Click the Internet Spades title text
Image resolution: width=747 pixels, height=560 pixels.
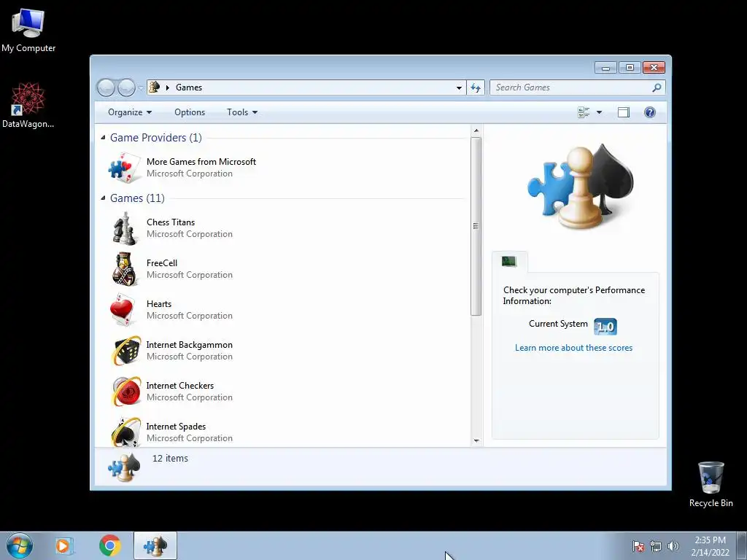(177, 427)
